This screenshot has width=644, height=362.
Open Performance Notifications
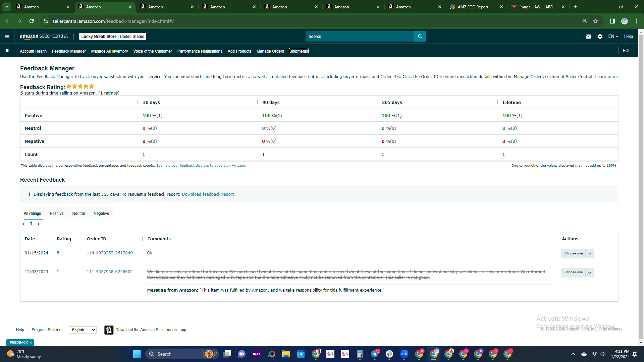(200, 51)
